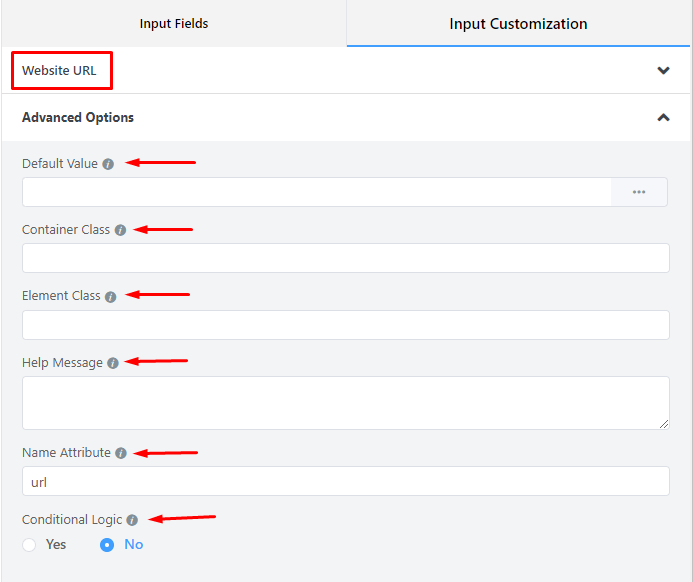Click the Container Class info icon

(x=120, y=230)
